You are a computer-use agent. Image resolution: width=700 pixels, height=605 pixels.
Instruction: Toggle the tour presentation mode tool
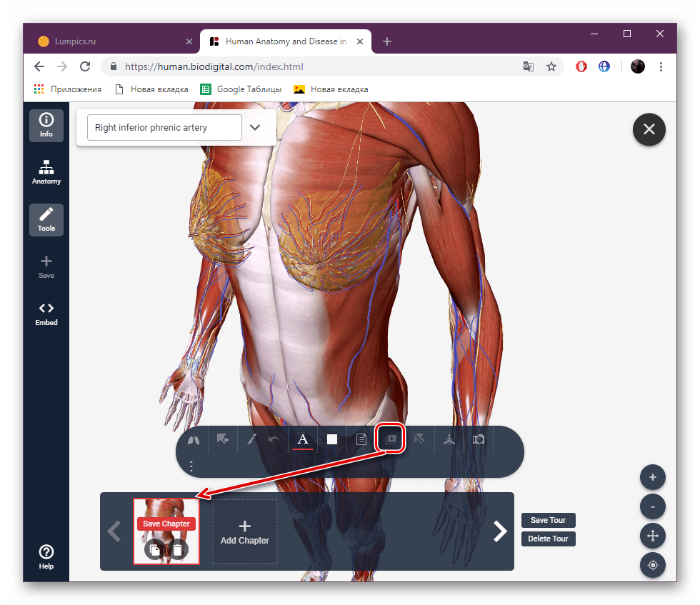pos(391,439)
